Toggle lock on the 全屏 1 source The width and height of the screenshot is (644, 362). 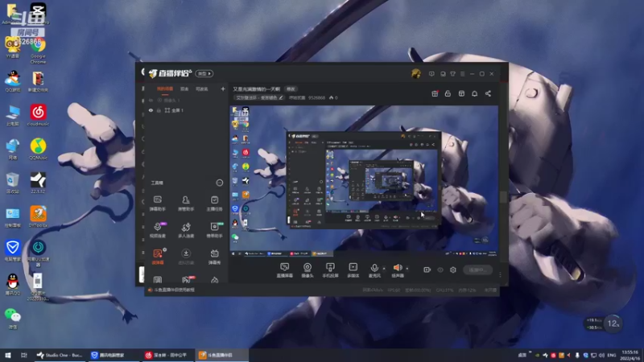click(x=159, y=110)
